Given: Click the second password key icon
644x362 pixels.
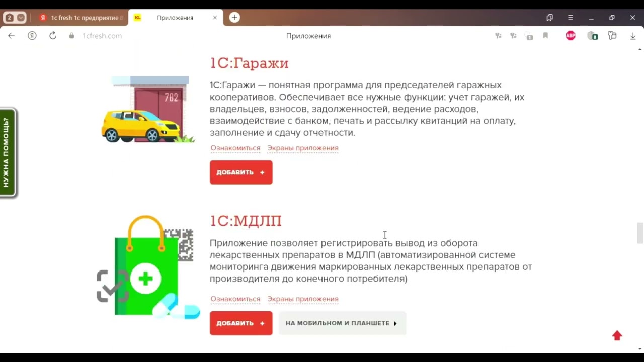Looking at the screenshot, I should [513, 36].
